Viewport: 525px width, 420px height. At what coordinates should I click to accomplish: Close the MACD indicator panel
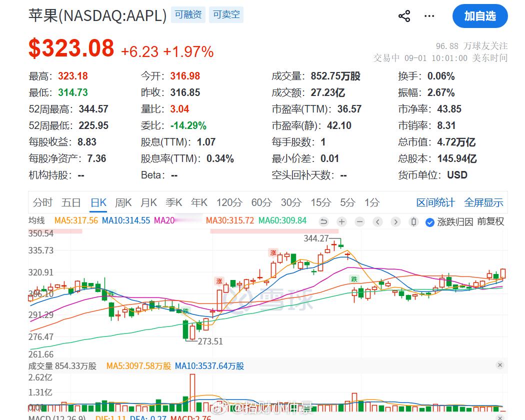tap(500, 417)
